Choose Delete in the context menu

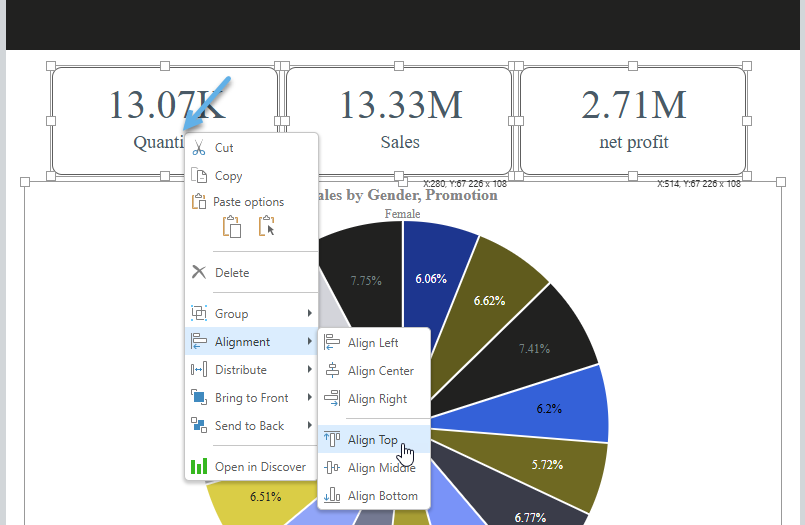click(x=252, y=273)
